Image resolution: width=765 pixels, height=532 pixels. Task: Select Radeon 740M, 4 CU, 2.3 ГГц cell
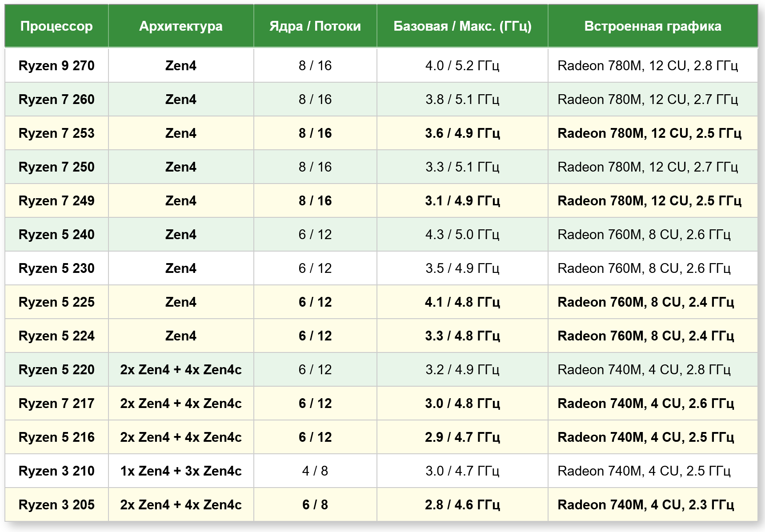(653, 504)
